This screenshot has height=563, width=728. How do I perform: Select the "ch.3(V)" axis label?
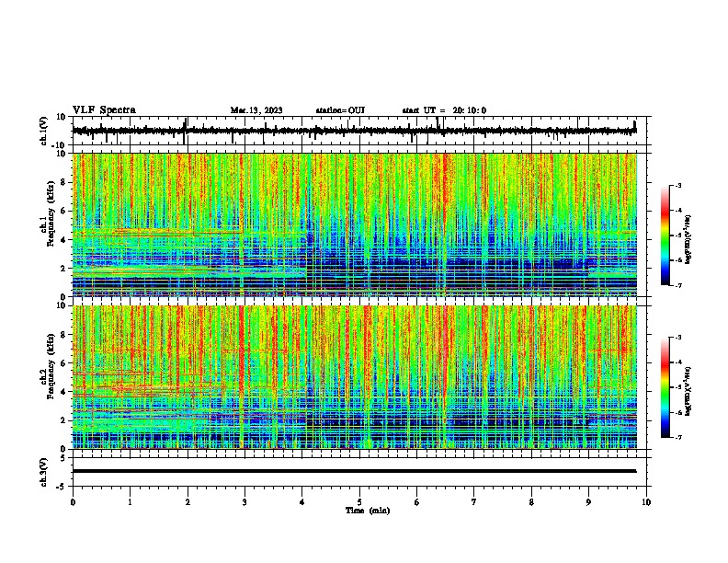[x=44, y=472]
